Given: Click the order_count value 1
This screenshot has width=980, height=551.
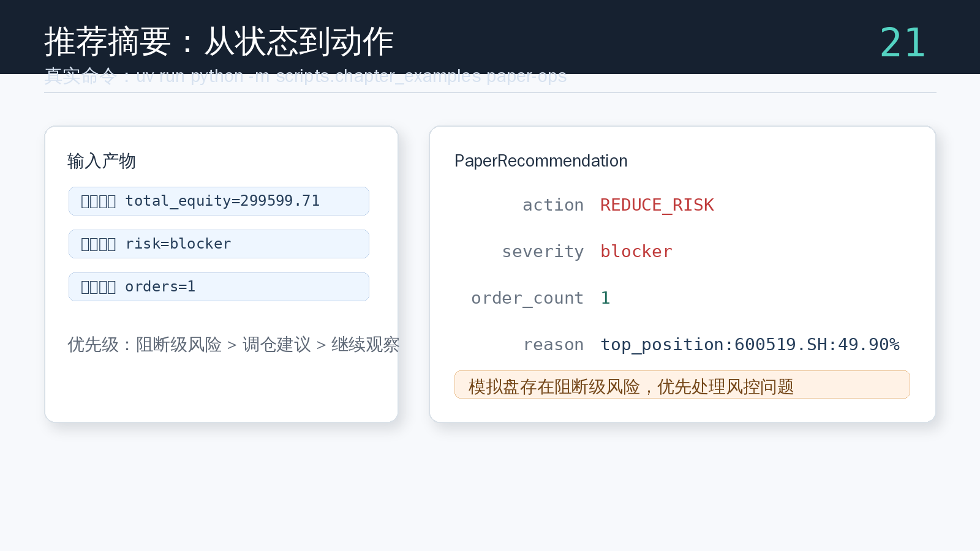Looking at the screenshot, I should [605, 298].
